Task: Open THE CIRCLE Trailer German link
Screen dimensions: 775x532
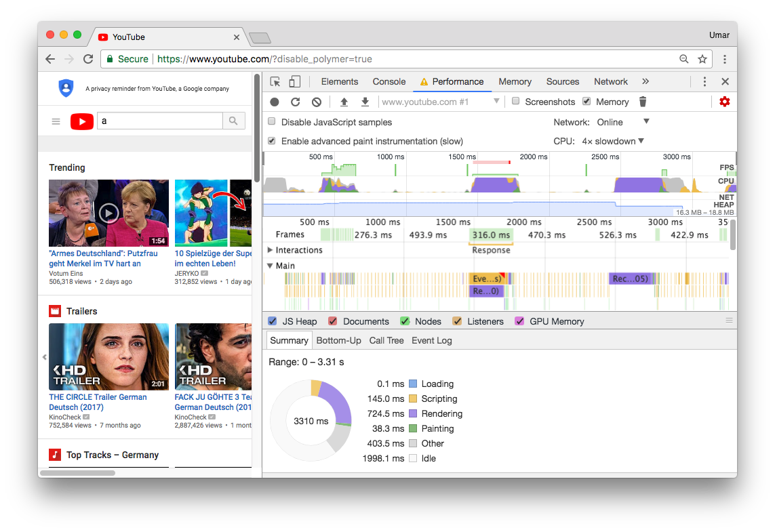Action: coord(98,402)
